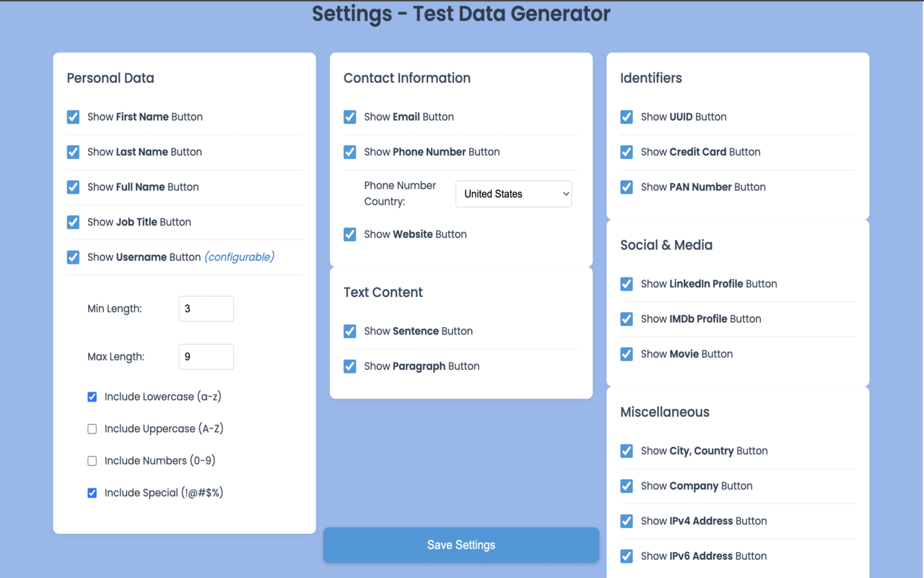Disable the Show First Name Button checkbox
Viewport: 924px width, 578px height.
pos(73,116)
